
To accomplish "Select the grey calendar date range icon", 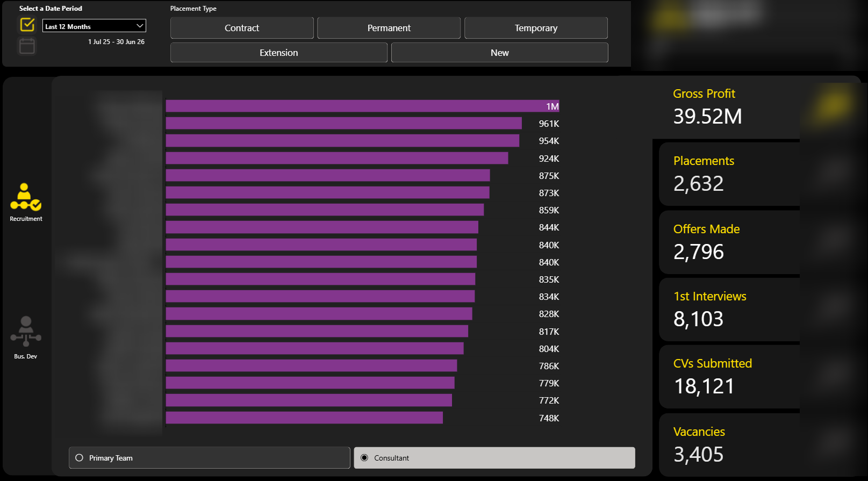I will coord(27,46).
